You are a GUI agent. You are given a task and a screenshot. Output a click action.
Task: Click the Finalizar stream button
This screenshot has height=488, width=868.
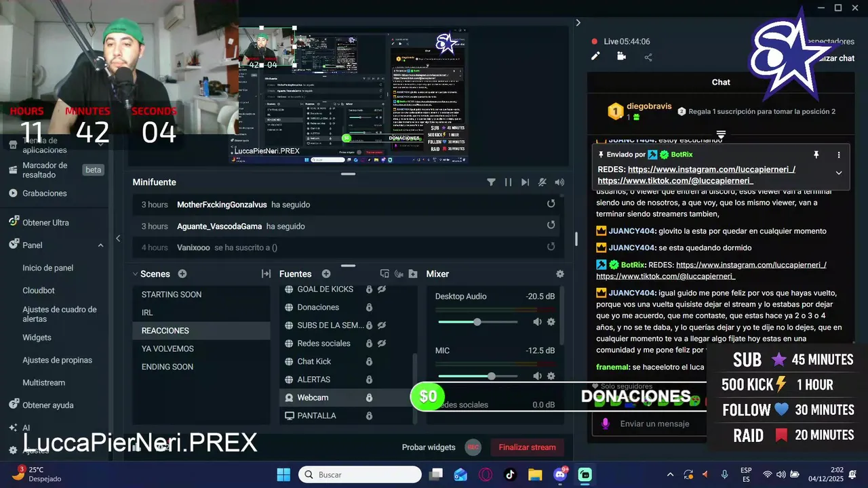pyautogui.click(x=527, y=447)
